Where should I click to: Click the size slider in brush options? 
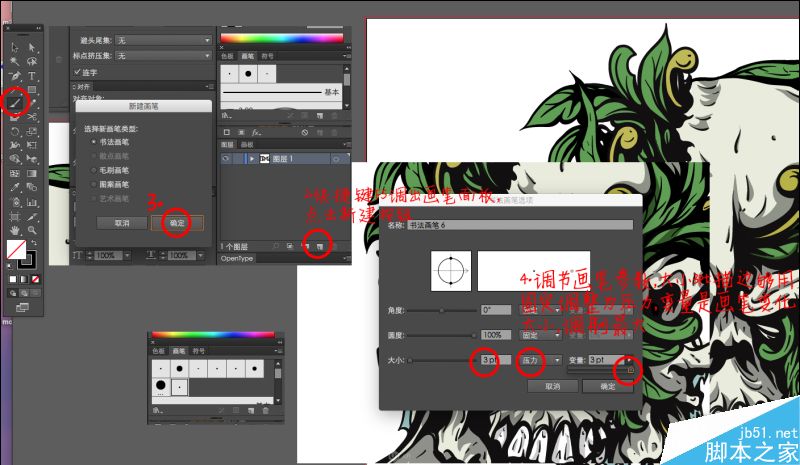pyautogui.click(x=442, y=360)
